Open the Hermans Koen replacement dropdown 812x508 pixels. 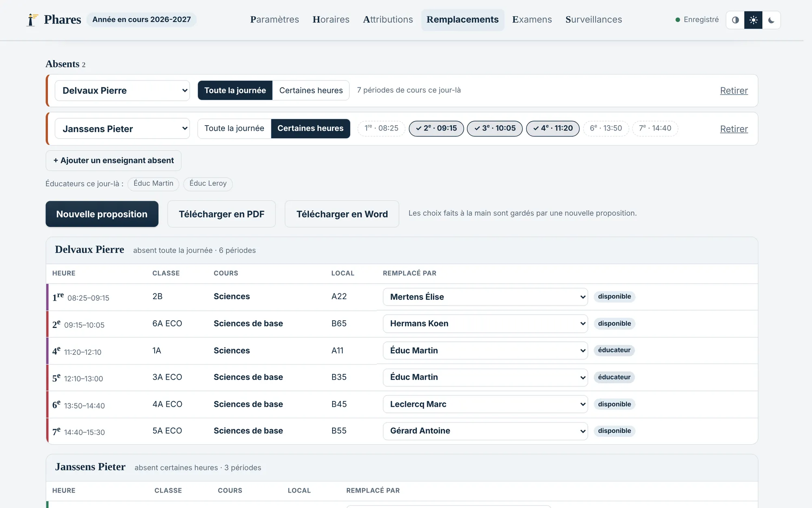485,323
